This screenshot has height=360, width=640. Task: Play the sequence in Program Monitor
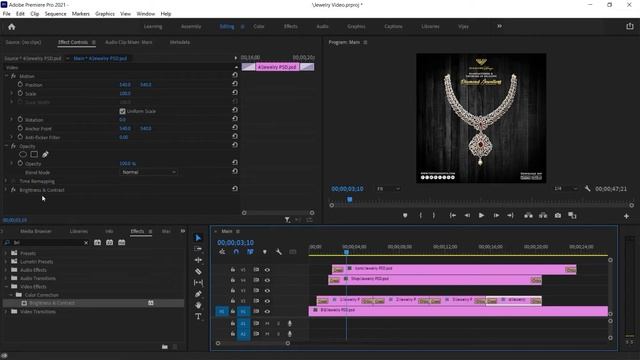(x=481, y=216)
